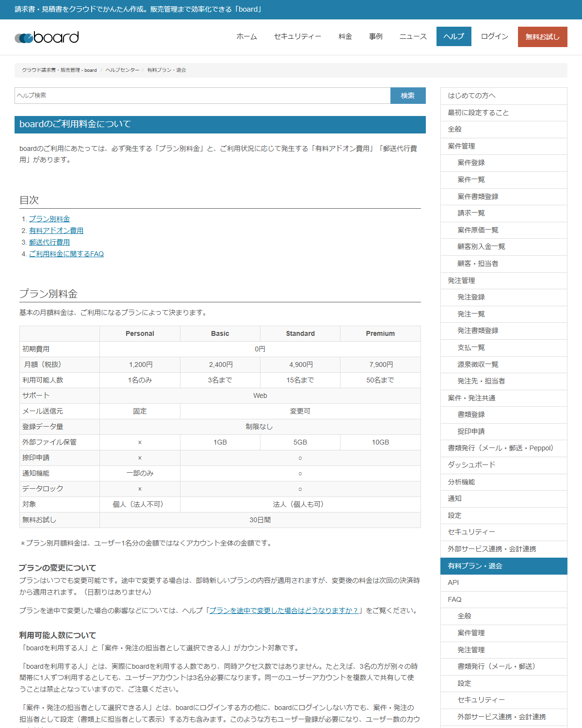This screenshot has height=728, width=582.
Task: Open sidebar item 発注登録
Action: pos(503,297)
